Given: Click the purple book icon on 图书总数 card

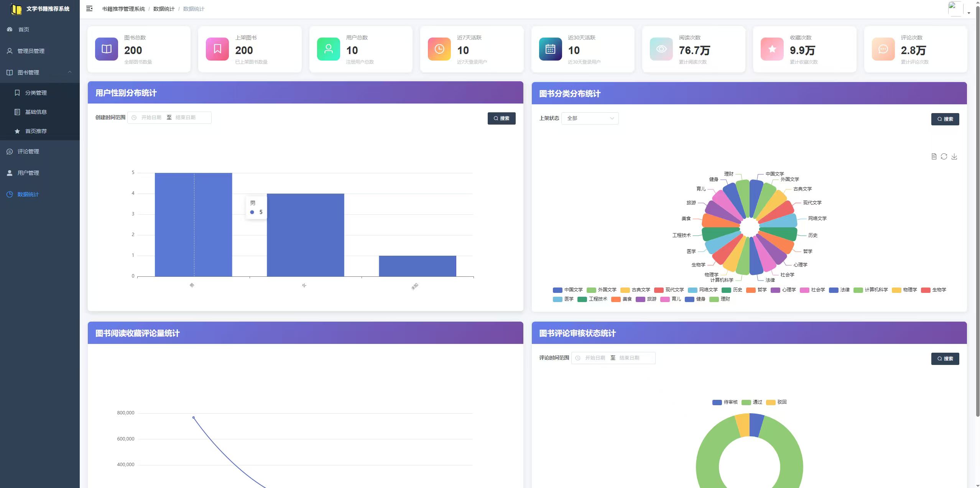Looking at the screenshot, I should [107, 49].
